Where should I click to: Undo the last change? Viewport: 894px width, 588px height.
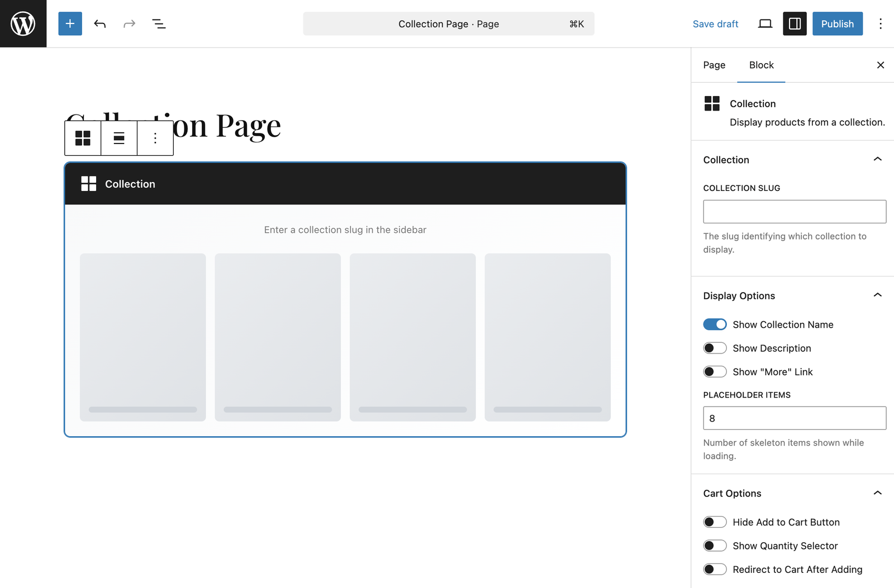[x=100, y=23]
